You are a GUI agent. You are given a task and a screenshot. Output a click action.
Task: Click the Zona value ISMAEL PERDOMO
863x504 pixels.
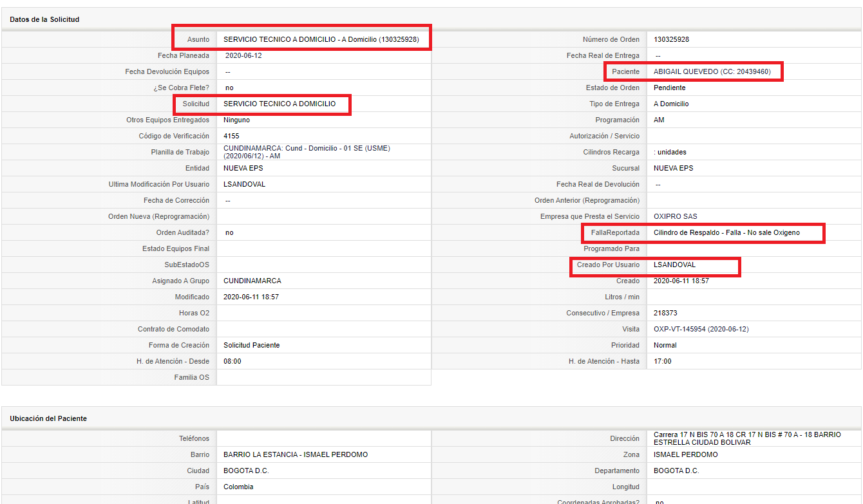[685, 454]
